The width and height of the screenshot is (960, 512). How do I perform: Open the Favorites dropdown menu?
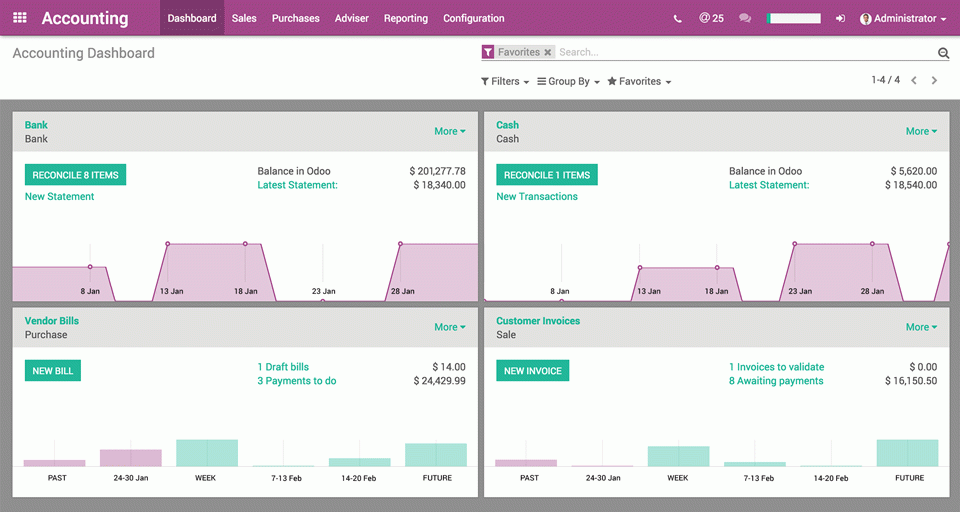pos(639,81)
